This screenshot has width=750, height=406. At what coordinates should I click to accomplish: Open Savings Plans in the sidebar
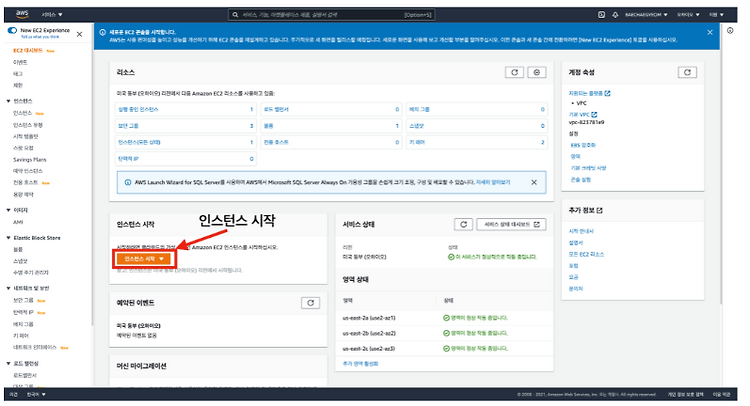click(30, 160)
